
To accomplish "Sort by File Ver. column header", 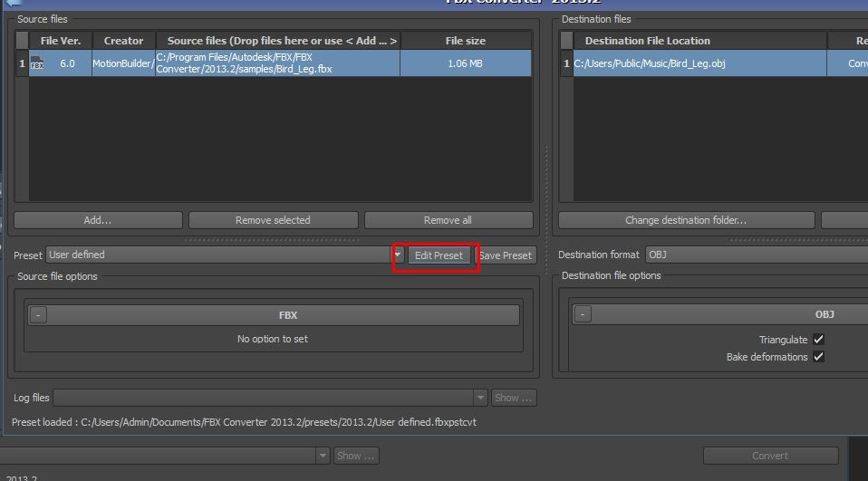I will click(x=61, y=41).
